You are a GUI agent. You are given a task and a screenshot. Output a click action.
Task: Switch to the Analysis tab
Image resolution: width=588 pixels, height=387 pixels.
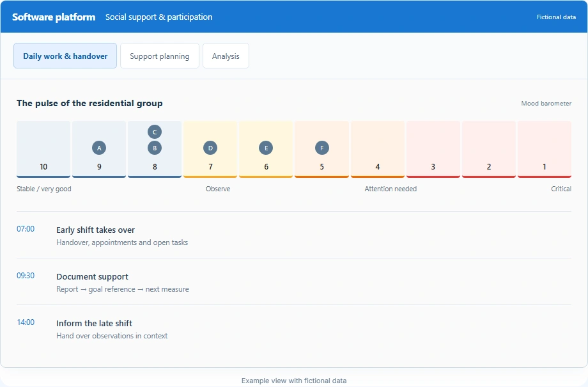tap(226, 56)
